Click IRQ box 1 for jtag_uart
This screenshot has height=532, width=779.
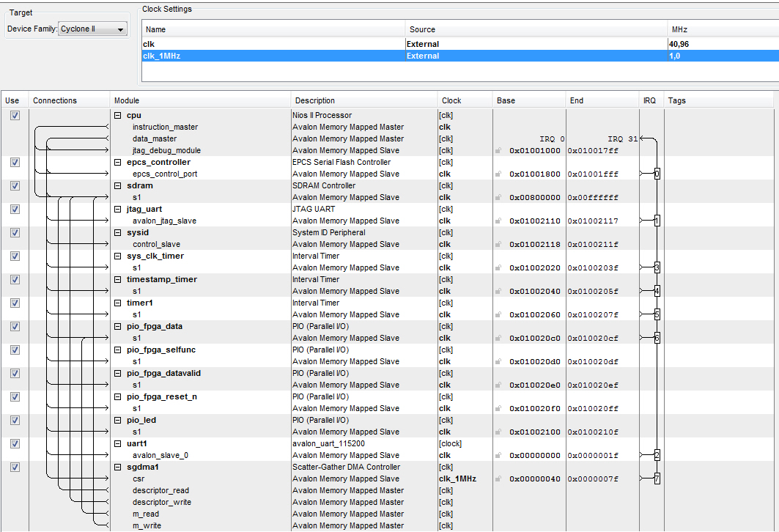click(x=657, y=221)
